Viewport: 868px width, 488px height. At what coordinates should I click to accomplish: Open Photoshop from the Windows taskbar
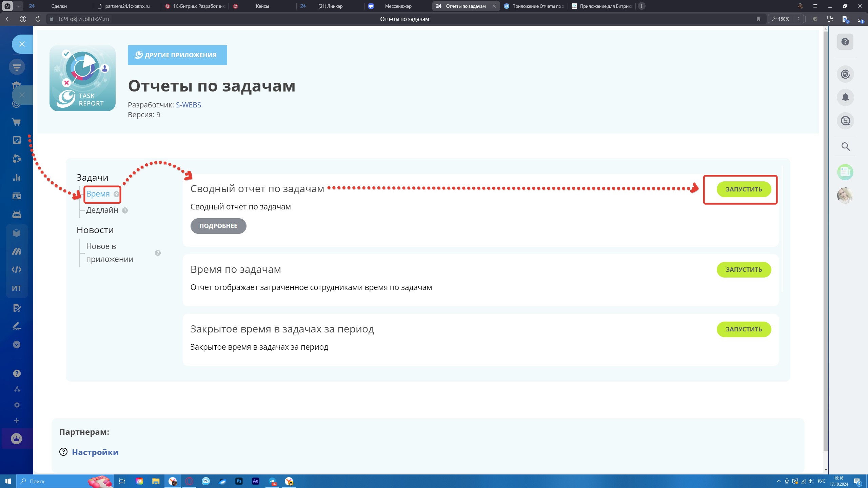click(239, 481)
